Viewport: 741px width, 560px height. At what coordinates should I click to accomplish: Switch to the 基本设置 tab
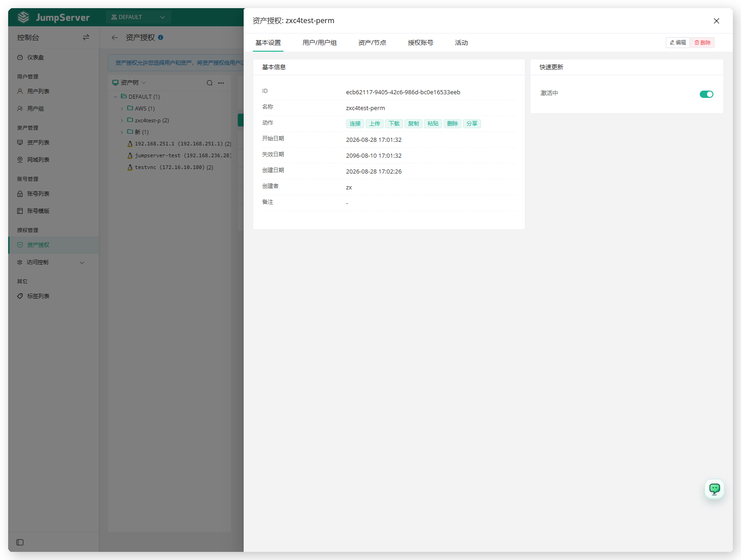(x=268, y=43)
